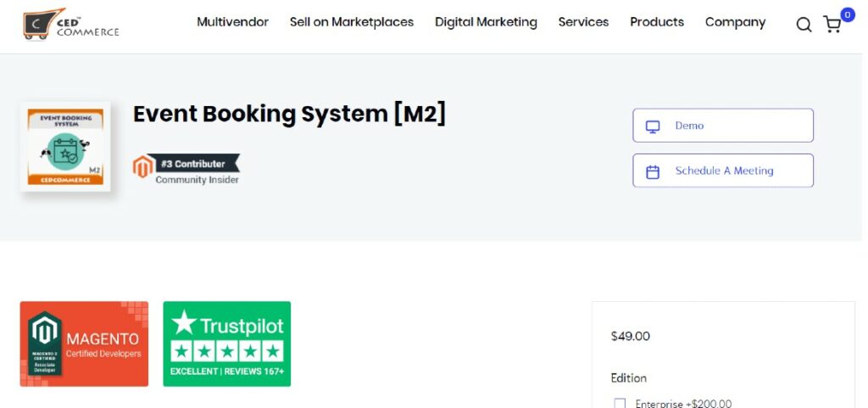This screenshot has width=868, height=408.
Task: Open the Sell on Marketplaces menu
Action: coord(352,22)
